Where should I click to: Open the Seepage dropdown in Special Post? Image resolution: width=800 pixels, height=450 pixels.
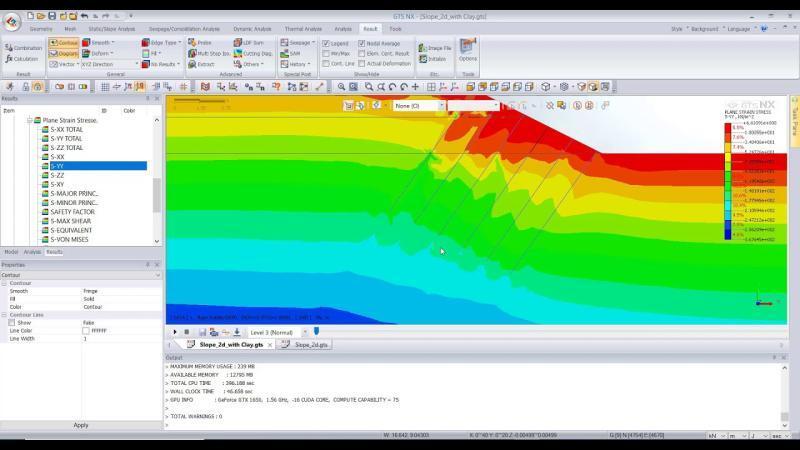pos(297,43)
